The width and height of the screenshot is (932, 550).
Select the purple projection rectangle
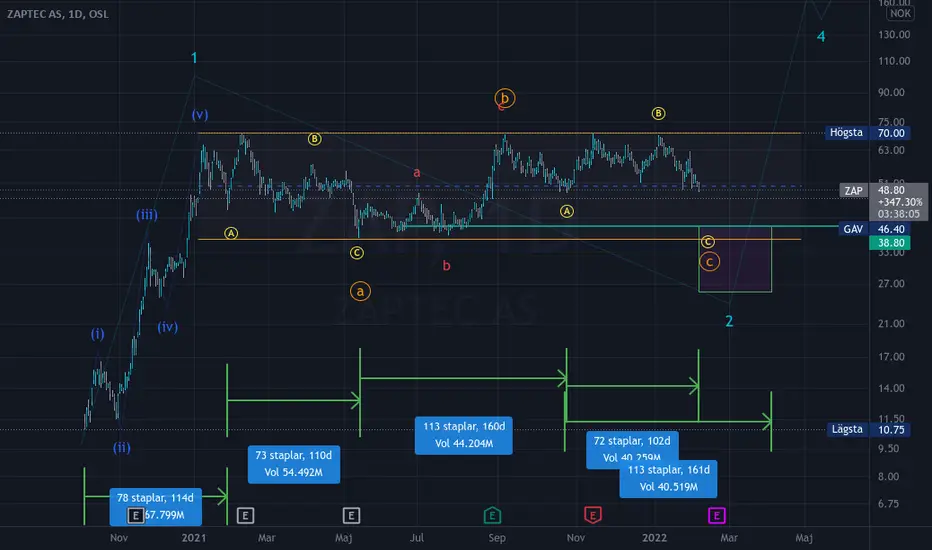(x=735, y=259)
